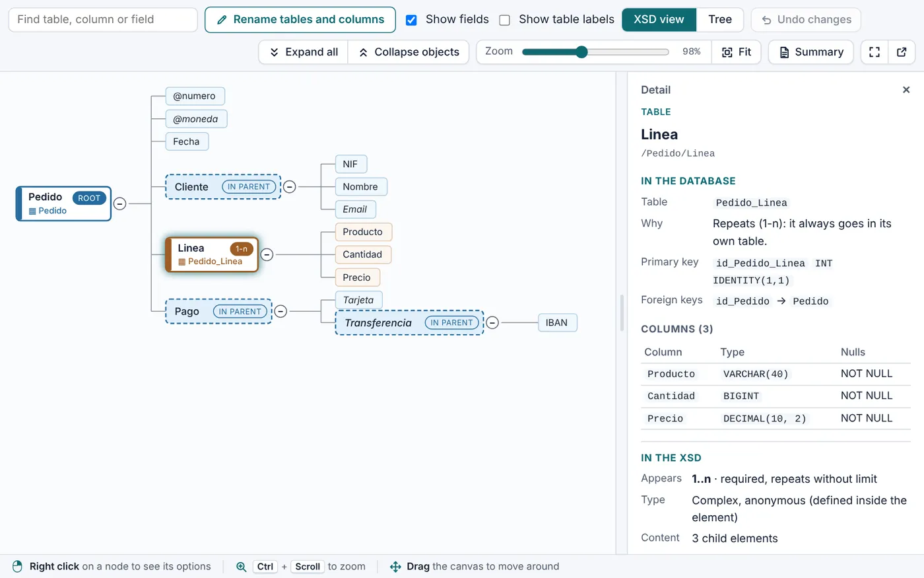Viewport: 924px width, 578px height.
Task: Click the Zoom slider handle
Action: pyautogui.click(x=581, y=52)
